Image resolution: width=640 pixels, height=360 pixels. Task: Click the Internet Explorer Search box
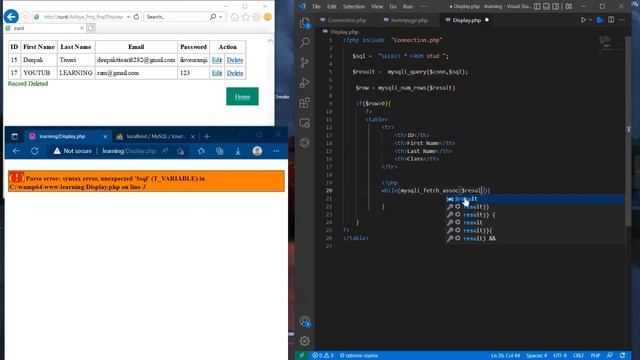tap(176, 17)
